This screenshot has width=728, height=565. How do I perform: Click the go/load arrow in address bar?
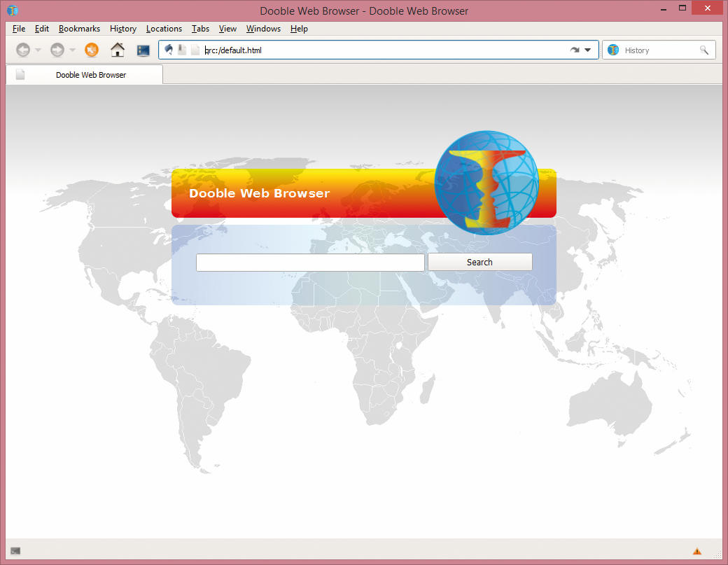point(575,50)
